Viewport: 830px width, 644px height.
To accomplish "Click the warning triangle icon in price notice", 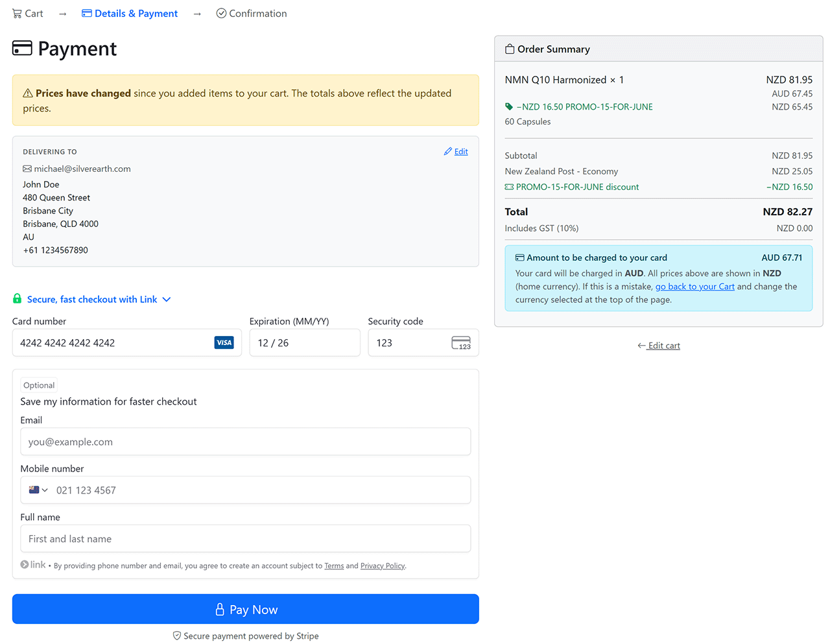I will click(28, 93).
